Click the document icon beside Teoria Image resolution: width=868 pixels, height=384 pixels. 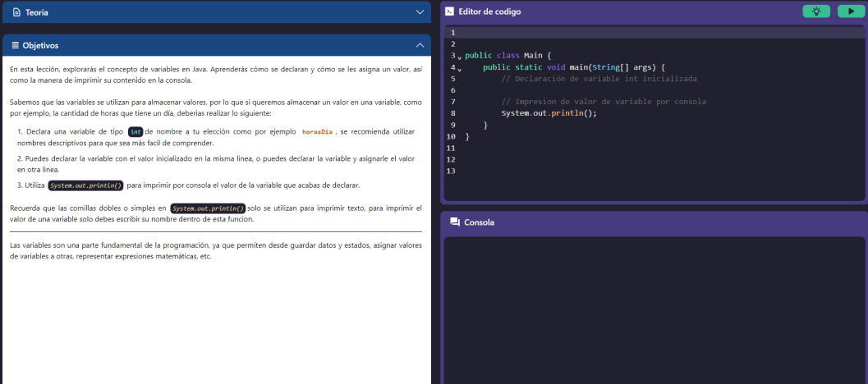(x=15, y=12)
